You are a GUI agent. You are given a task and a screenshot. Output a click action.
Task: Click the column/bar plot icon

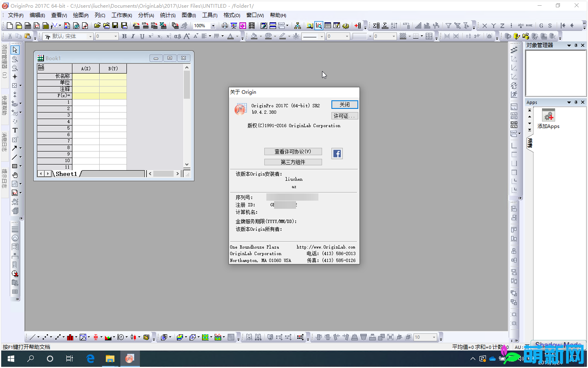pos(70,337)
